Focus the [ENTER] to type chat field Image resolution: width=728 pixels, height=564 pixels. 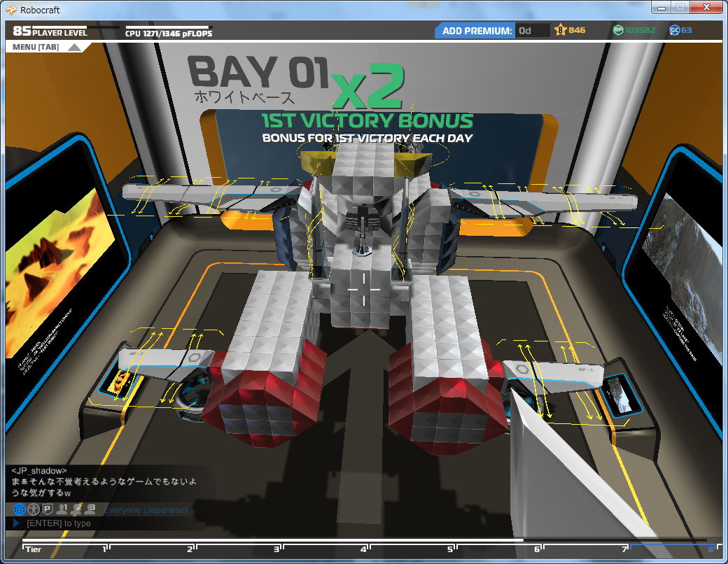pyautogui.click(x=109, y=523)
